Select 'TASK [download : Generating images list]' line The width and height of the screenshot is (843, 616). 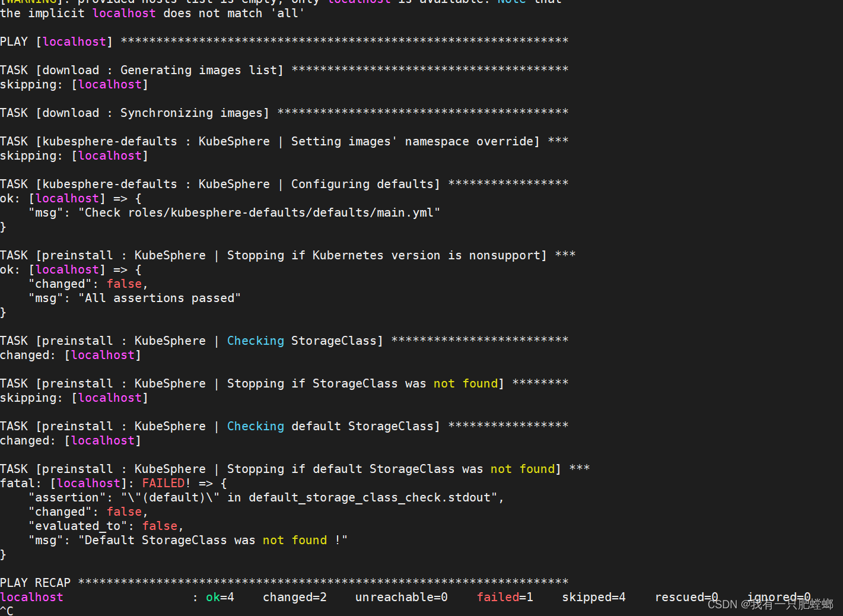(x=284, y=70)
